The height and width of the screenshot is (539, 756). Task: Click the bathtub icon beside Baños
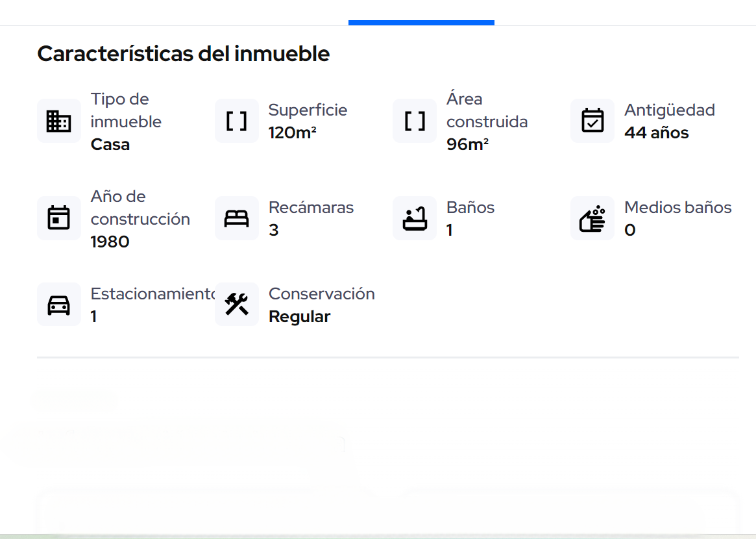(x=415, y=218)
